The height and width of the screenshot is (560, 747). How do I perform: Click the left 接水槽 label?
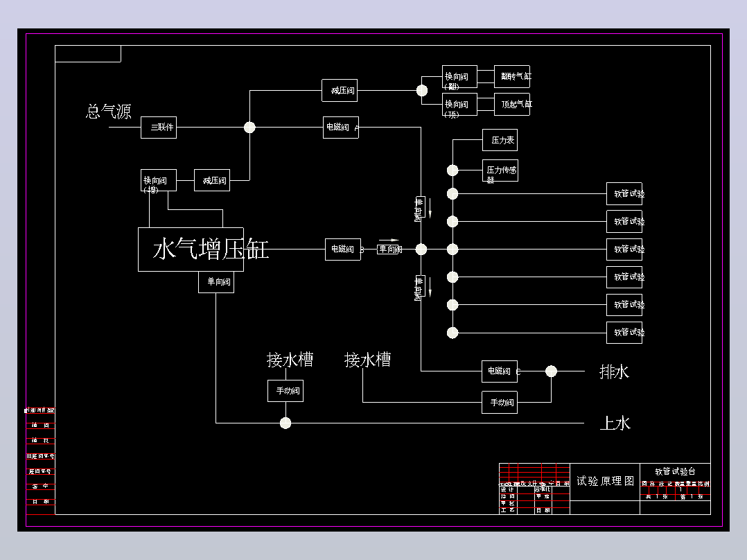pyautogui.click(x=290, y=360)
